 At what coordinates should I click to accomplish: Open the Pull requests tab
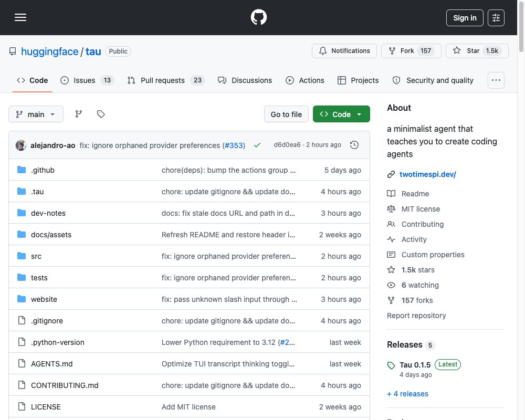[x=166, y=80]
